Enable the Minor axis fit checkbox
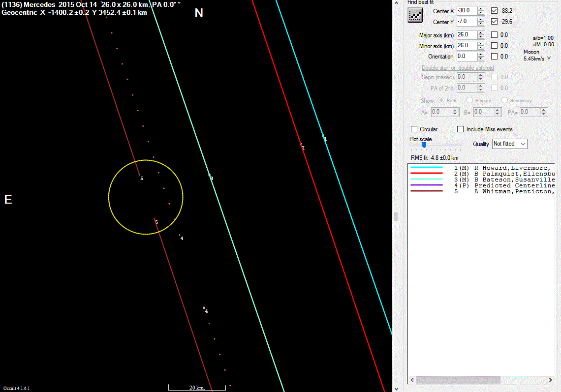This screenshot has height=392, width=561. click(494, 45)
